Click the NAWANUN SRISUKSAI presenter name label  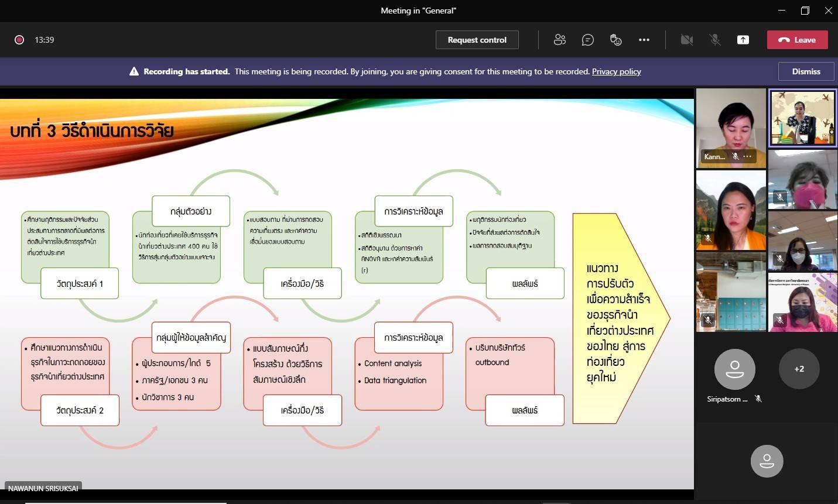click(43, 488)
